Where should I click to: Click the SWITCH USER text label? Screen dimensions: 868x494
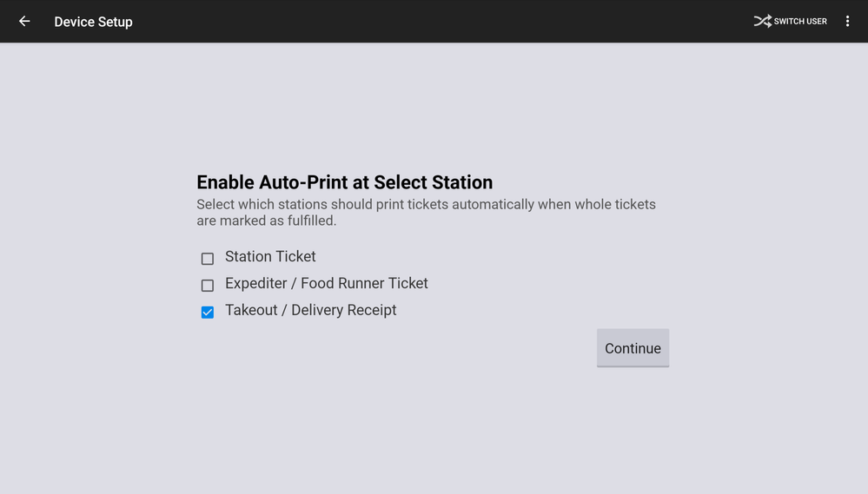pos(800,22)
